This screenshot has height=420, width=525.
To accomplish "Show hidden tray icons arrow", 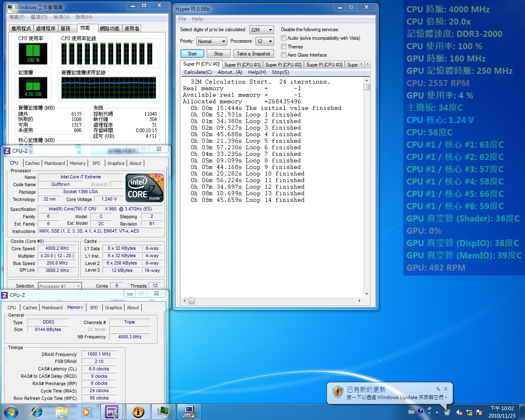I will coord(437,412).
